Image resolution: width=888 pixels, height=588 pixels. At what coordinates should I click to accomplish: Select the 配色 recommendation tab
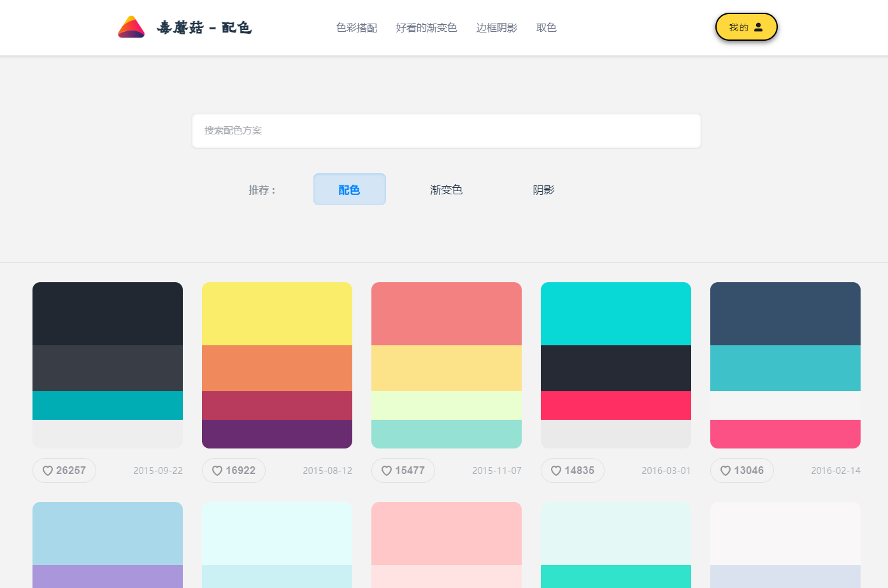tap(349, 190)
